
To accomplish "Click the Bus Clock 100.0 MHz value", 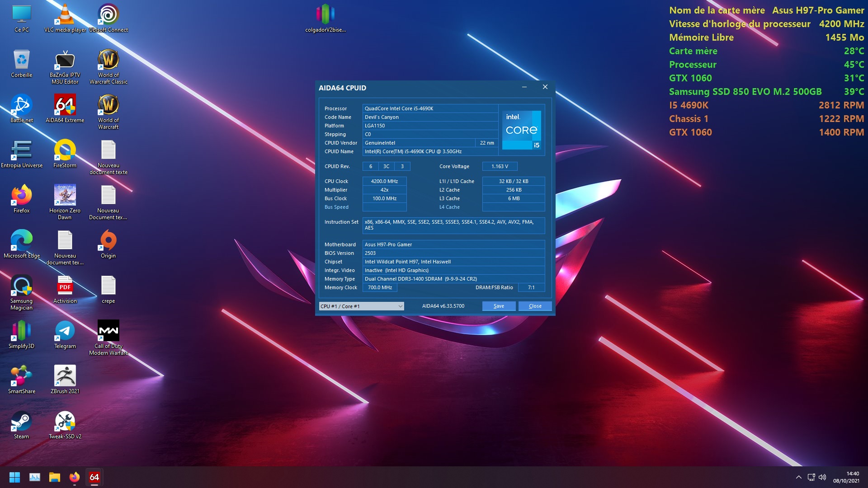I will point(384,198).
